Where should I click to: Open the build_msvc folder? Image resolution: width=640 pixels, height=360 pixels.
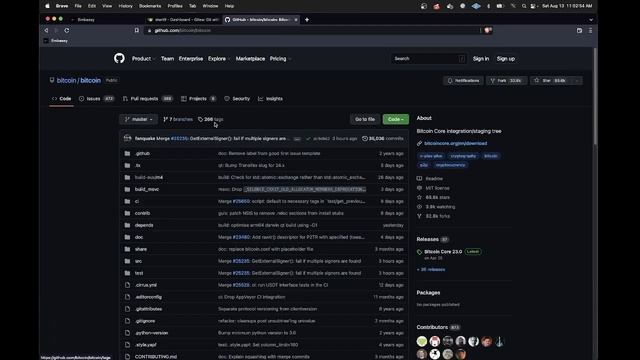pyautogui.click(x=147, y=189)
